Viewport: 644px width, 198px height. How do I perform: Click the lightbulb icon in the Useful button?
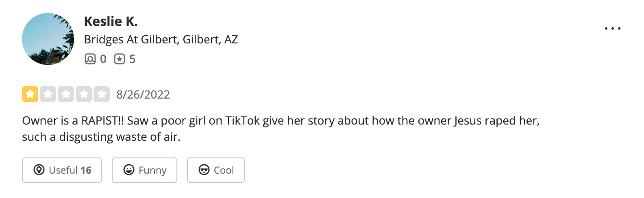[39, 170]
